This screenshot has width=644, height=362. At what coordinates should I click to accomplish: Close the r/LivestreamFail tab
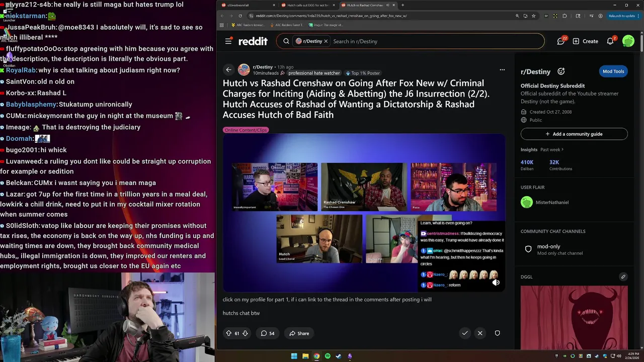pos(274,5)
